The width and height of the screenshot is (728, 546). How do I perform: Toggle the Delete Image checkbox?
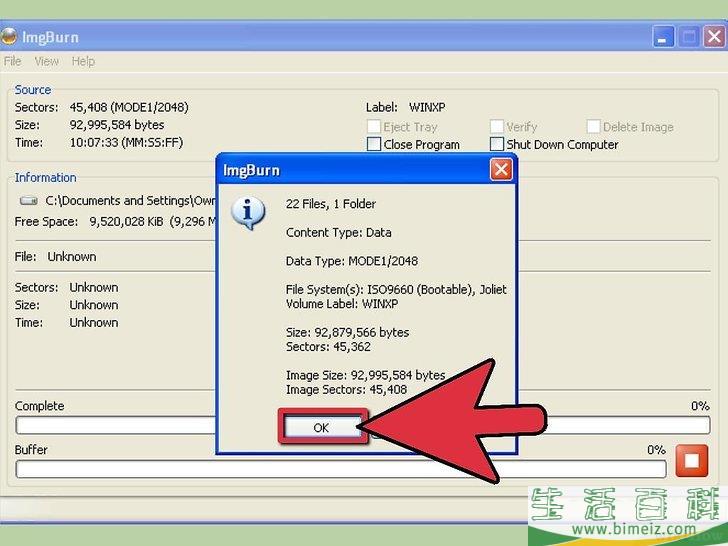pos(593,126)
